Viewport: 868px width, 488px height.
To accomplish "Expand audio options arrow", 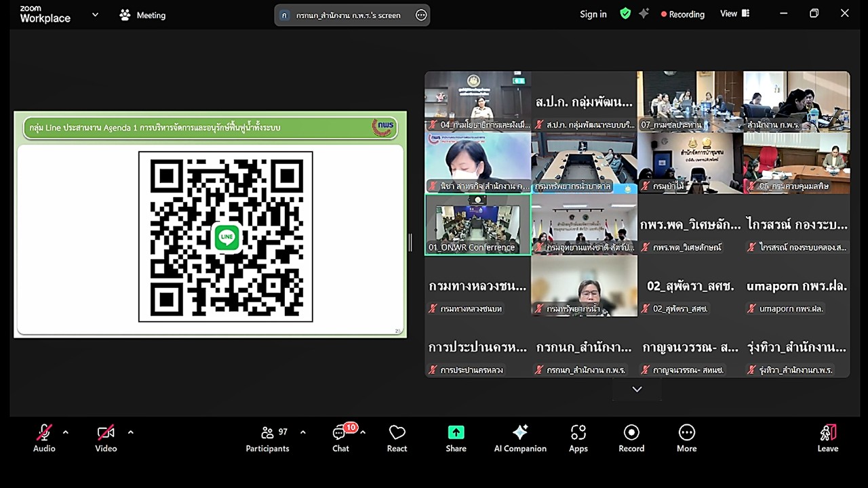I will [x=65, y=432].
